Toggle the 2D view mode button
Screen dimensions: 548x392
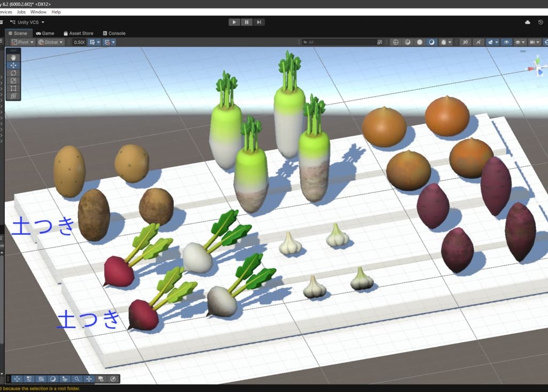tap(465, 42)
